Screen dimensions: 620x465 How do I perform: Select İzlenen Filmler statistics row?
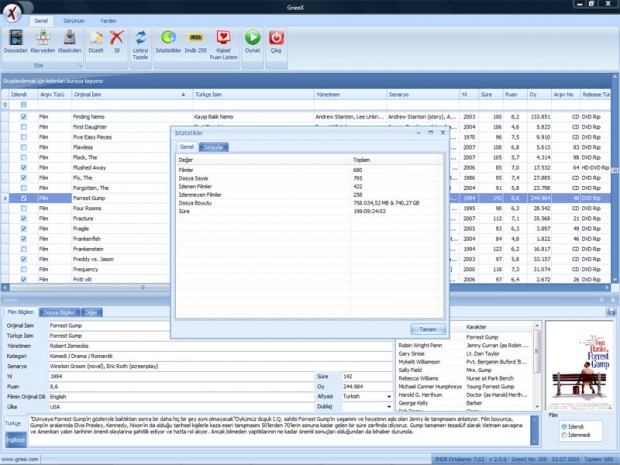coord(309,186)
